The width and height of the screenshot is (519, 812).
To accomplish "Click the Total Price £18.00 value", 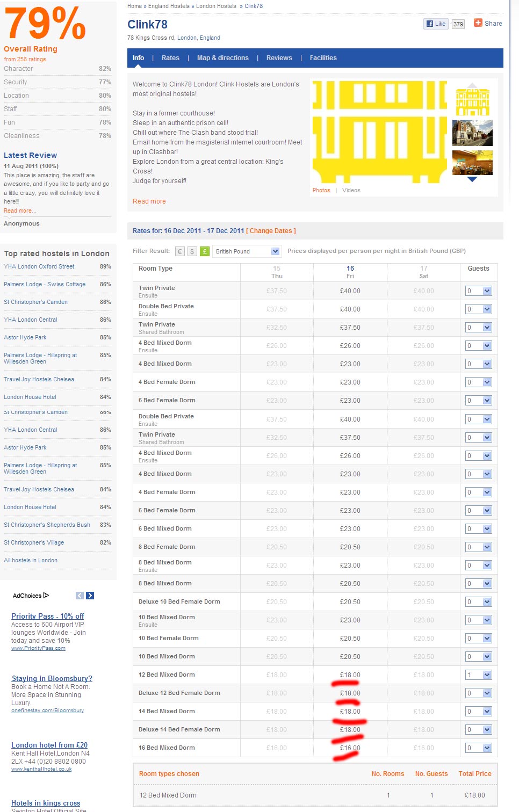I will pos(475,795).
